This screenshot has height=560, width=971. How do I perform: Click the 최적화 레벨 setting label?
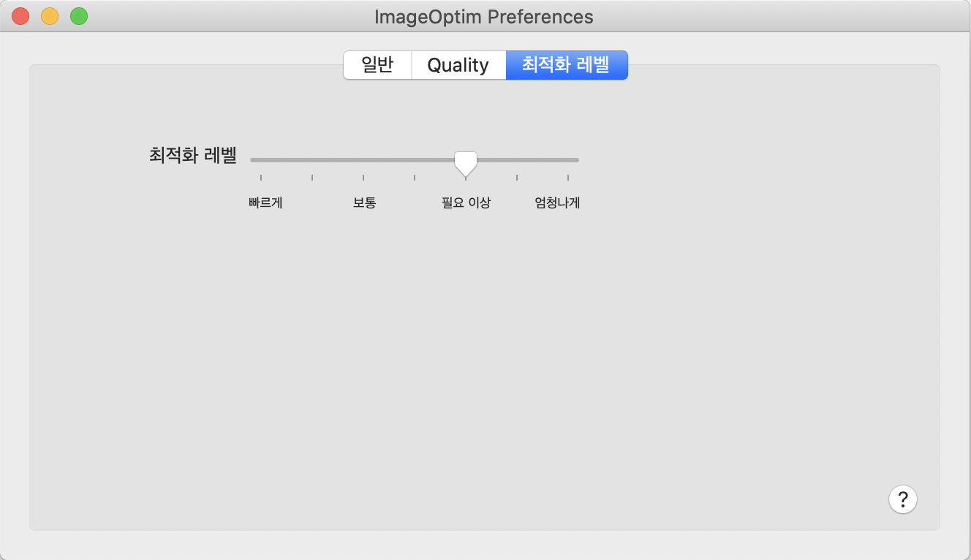192,156
